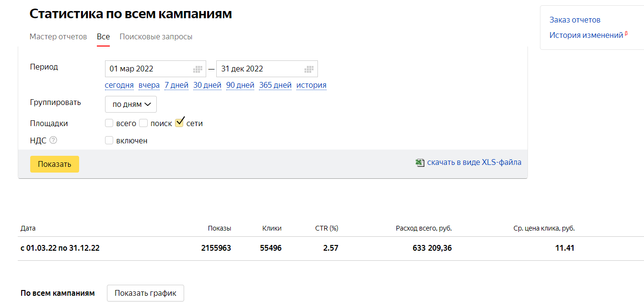
Task: Open the "Заказ отчетов" link
Action: point(575,20)
